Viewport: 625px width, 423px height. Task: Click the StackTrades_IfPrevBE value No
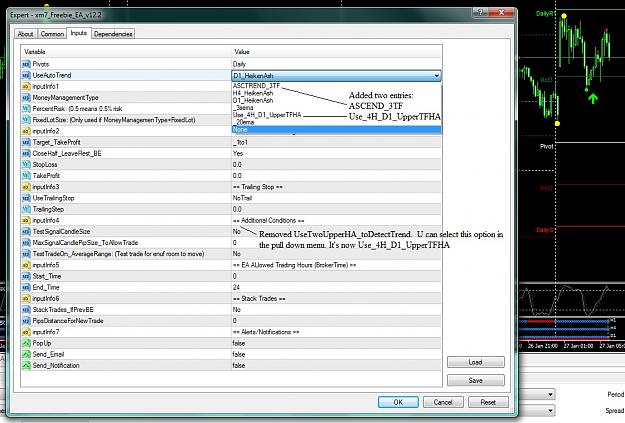coord(237,310)
